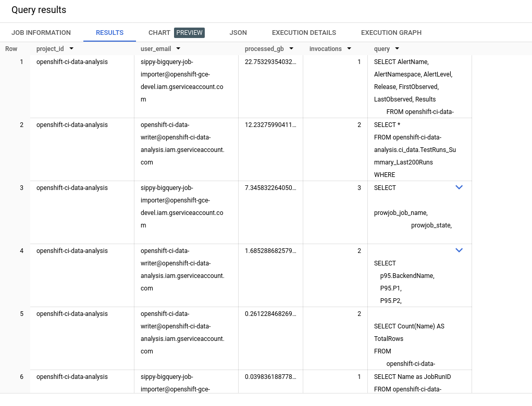The height and width of the screenshot is (406, 532).
Task: Click the openshift-ci-data-writer email in row 4
Action: coord(182,270)
